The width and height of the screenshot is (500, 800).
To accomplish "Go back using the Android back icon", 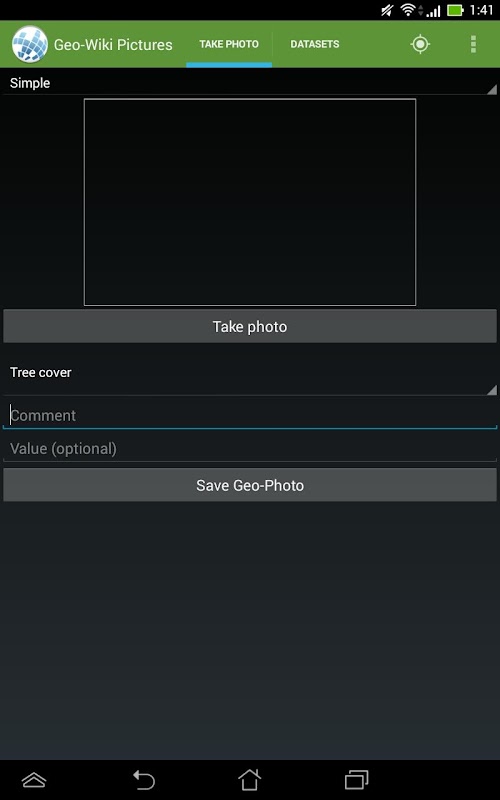I will tap(144, 780).
